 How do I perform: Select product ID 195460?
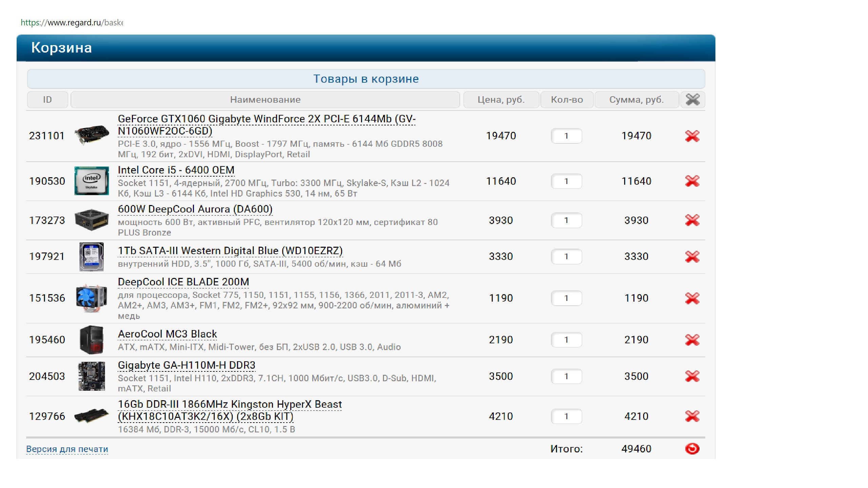point(47,340)
